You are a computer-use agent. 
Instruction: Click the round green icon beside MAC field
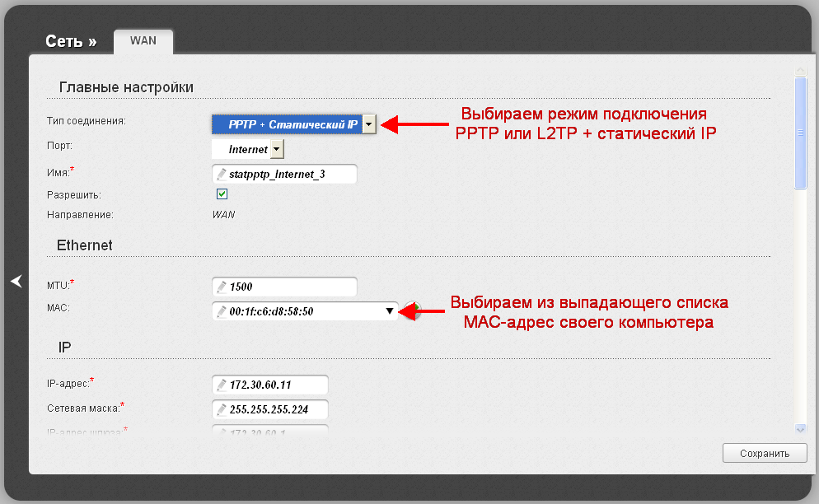(x=415, y=311)
